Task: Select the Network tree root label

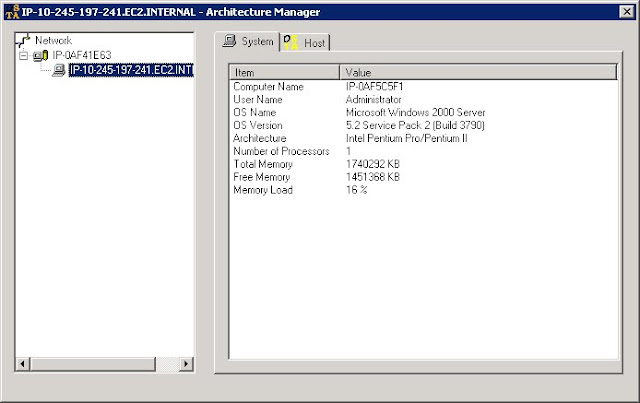Action: (53, 40)
